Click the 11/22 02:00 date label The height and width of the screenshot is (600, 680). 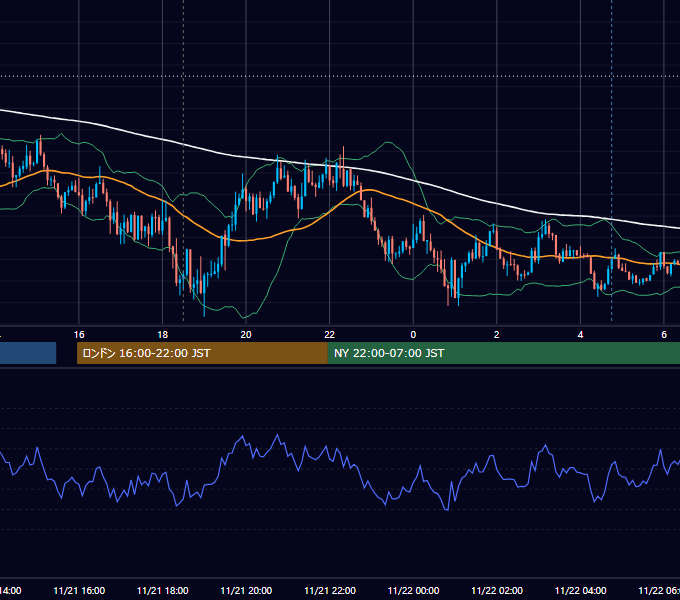point(497,590)
